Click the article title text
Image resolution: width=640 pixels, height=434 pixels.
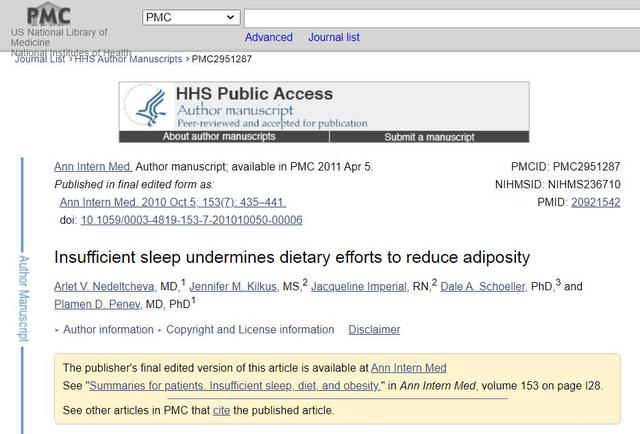tap(292, 258)
